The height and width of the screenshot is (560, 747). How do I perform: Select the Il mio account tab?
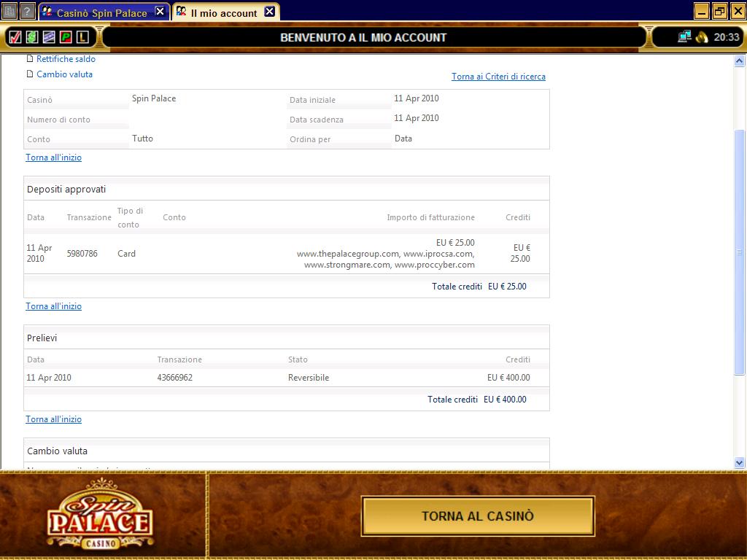(x=224, y=12)
